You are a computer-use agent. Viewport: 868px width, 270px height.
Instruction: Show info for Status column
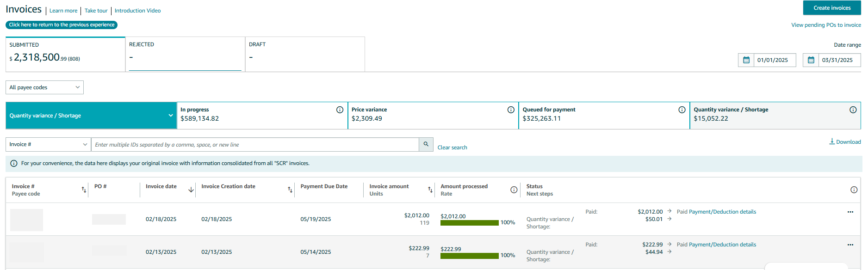(x=854, y=190)
